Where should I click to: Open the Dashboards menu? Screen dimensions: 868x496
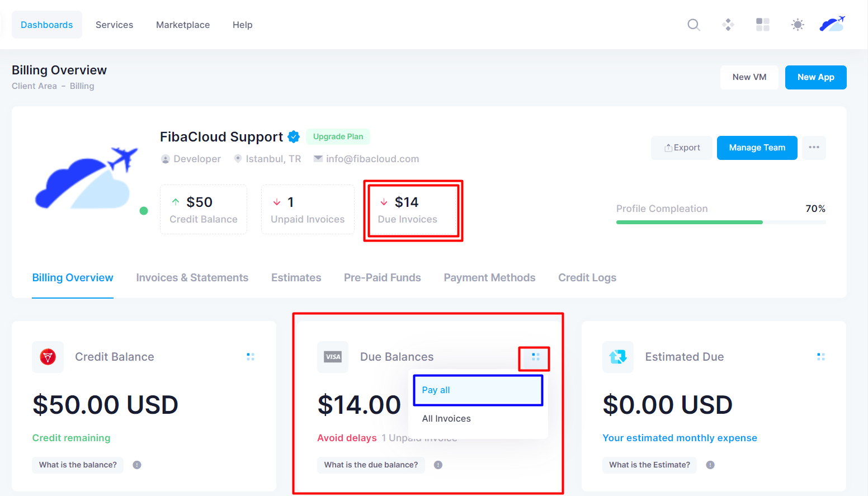(x=47, y=25)
